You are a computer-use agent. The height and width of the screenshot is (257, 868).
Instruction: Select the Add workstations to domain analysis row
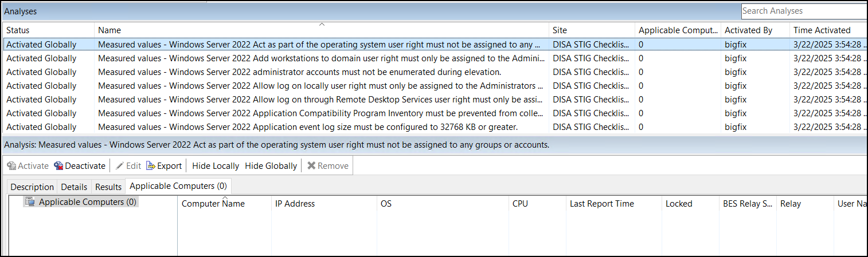[319, 58]
